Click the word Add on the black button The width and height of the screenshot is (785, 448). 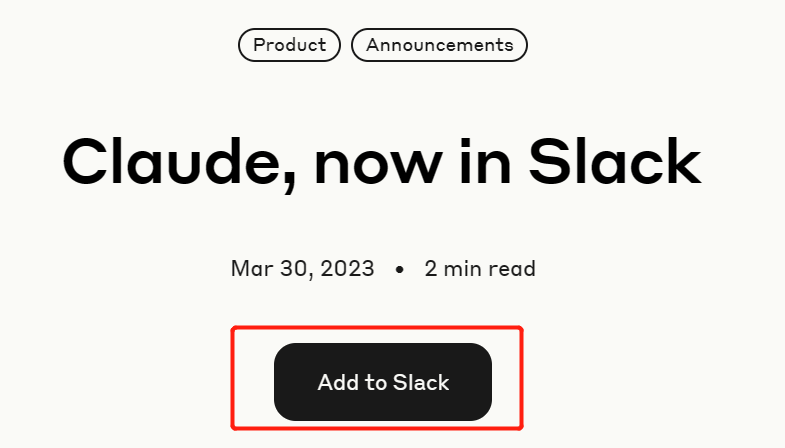point(338,382)
